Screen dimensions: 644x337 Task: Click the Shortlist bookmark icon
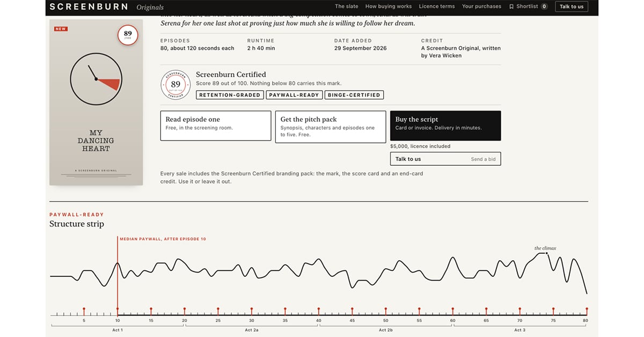pyautogui.click(x=511, y=6)
